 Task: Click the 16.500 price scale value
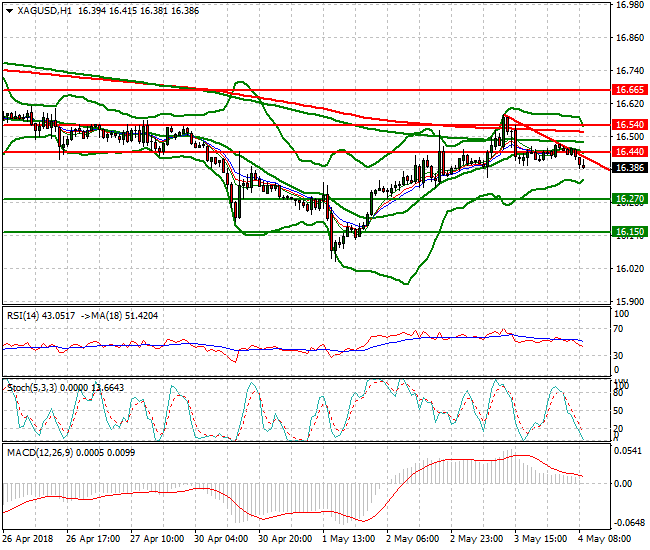point(630,137)
